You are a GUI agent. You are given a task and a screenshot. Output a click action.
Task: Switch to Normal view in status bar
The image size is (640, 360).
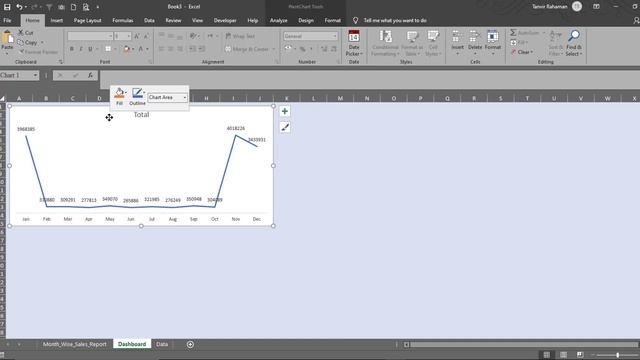tap(547, 355)
